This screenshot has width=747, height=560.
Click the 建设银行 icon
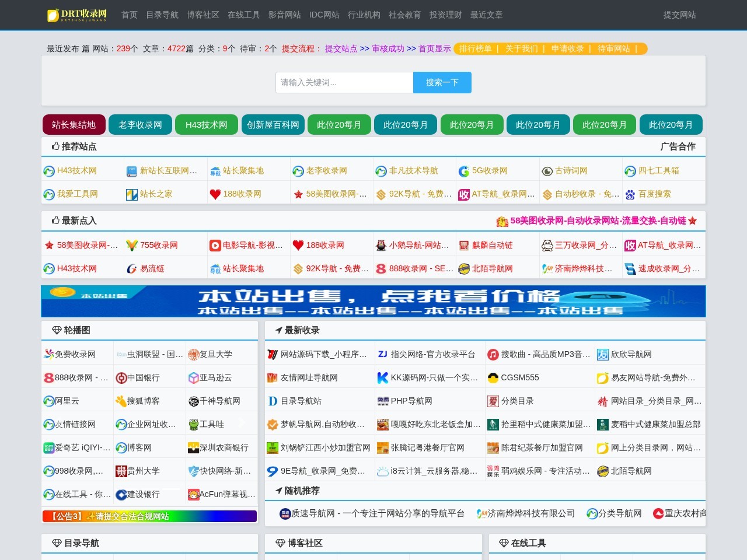tap(121, 494)
